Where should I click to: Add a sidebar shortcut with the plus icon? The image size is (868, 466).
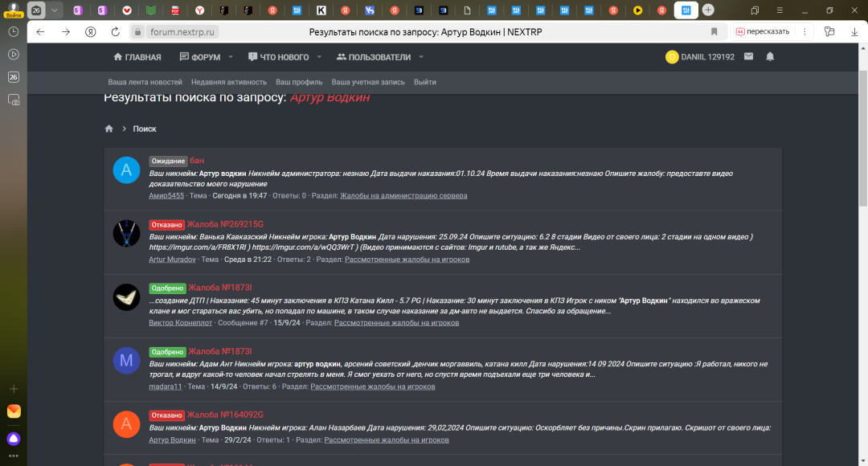pyautogui.click(x=14, y=389)
